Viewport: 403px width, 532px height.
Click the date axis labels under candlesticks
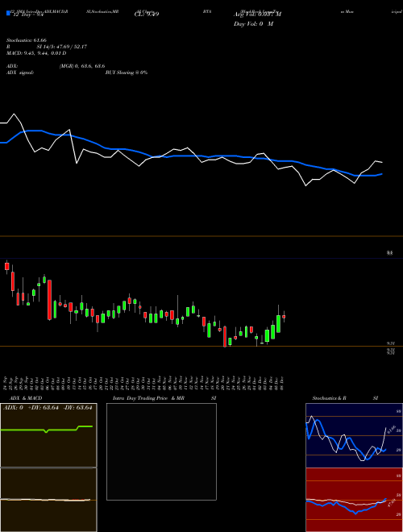[143, 384]
